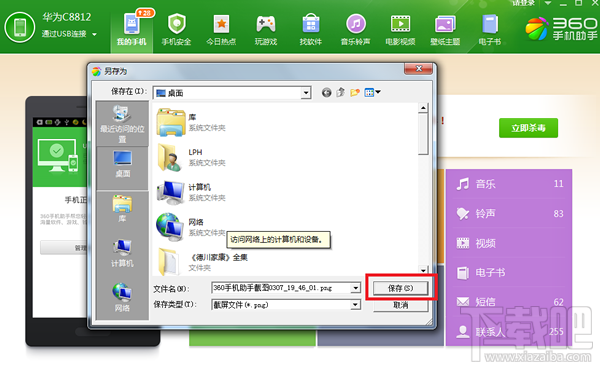Select 网络 in places bar

tap(122, 298)
